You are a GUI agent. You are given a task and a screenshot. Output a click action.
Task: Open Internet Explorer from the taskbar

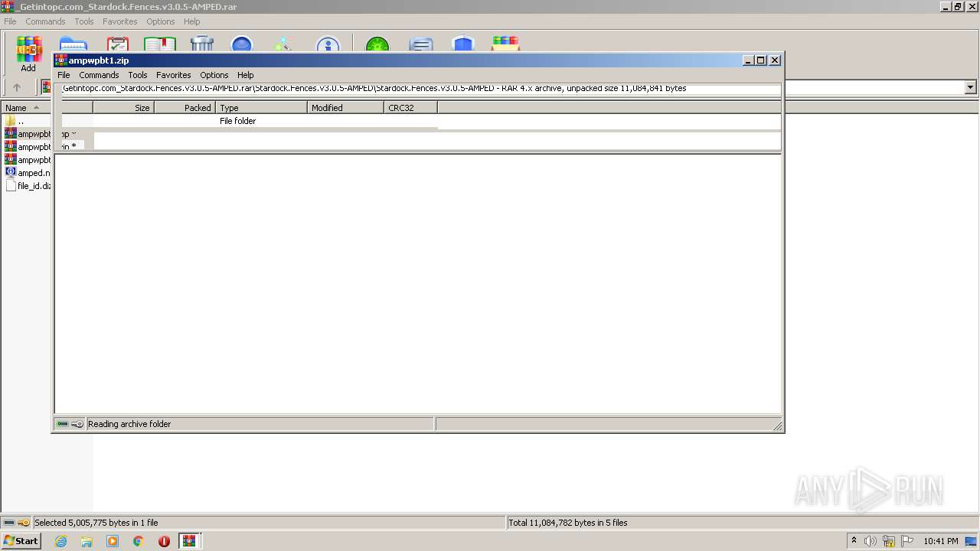coord(60,541)
